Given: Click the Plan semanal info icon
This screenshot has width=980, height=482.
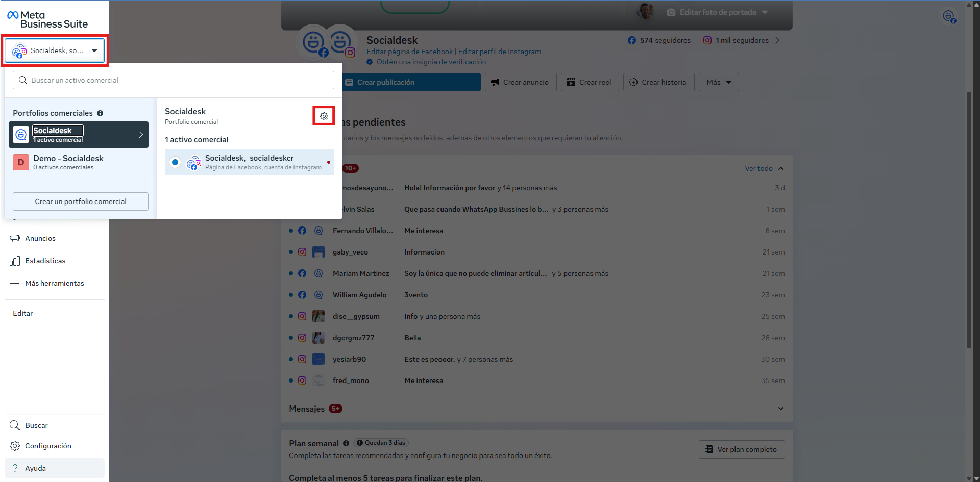Looking at the screenshot, I should coord(346,443).
